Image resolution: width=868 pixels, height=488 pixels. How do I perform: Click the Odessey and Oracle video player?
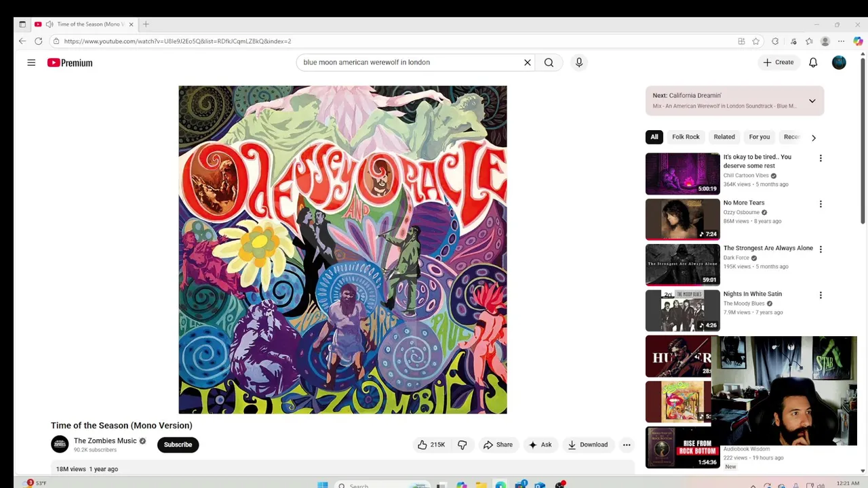click(x=342, y=249)
